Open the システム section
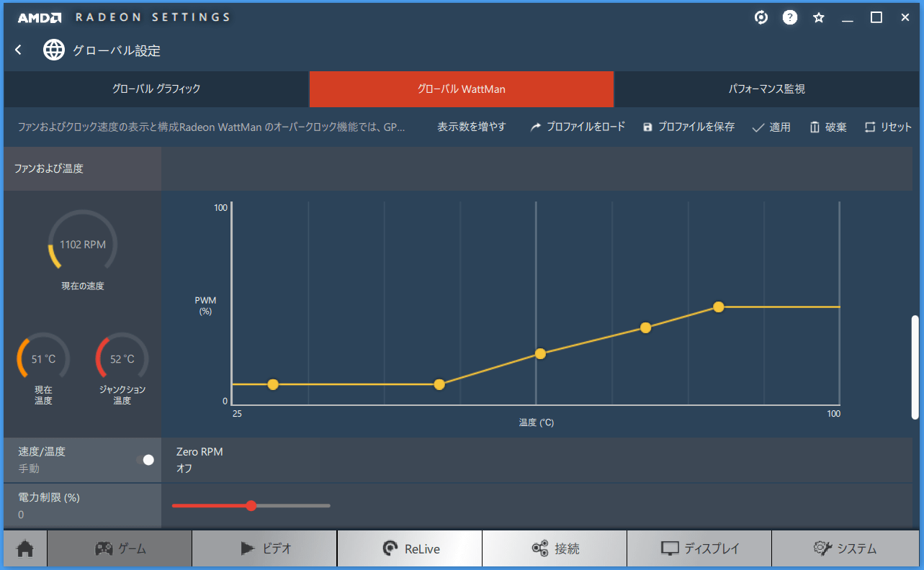Screen dimensions: 924x570 (x=845, y=548)
